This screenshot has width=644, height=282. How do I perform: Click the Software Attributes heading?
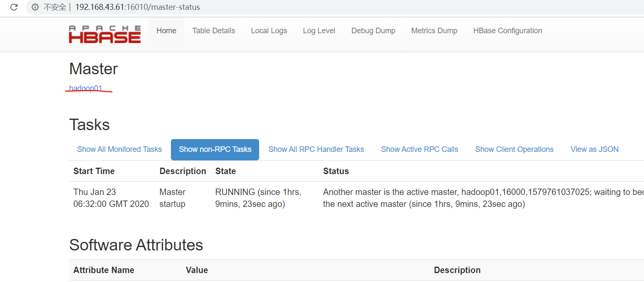coord(136,245)
